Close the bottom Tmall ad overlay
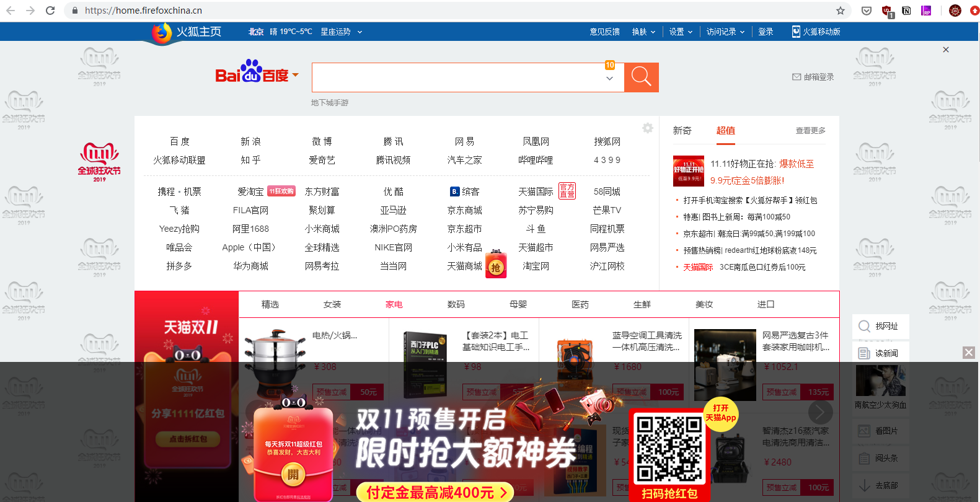 tap(969, 353)
